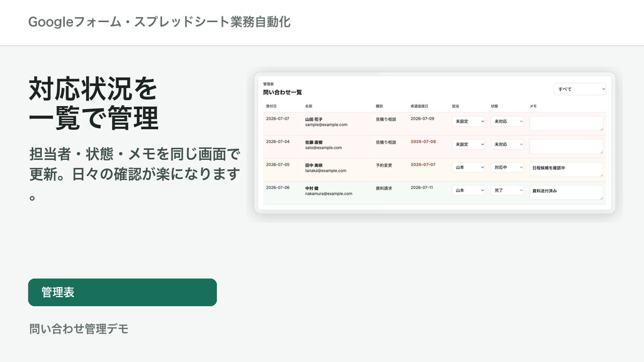
Task: Click the 予約変更 type cell
Action: pyautogui.click(x=384, y=165)
